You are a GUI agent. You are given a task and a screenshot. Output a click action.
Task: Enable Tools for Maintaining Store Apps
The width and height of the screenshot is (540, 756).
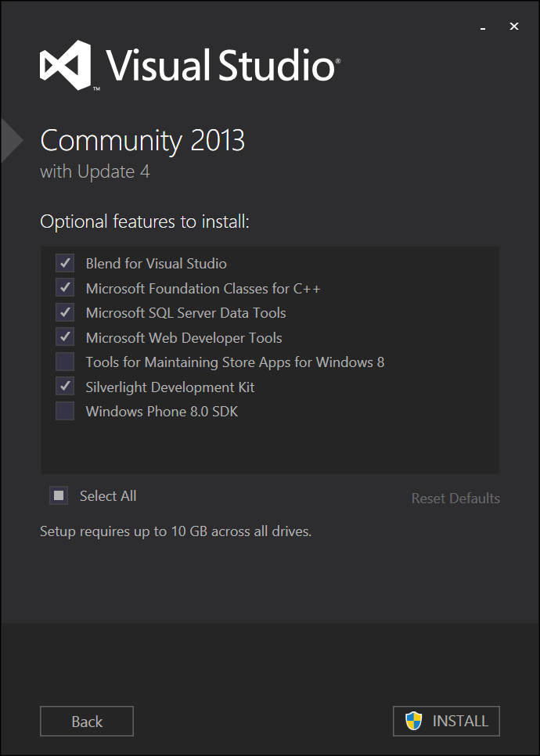click(x=65, y=362)
